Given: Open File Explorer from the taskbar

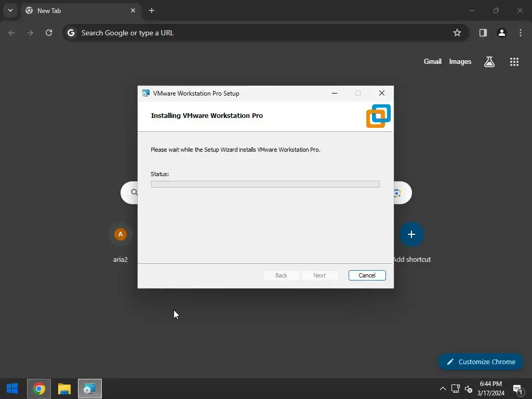Looking at the screenshot, I should click(x=64, y=389).
